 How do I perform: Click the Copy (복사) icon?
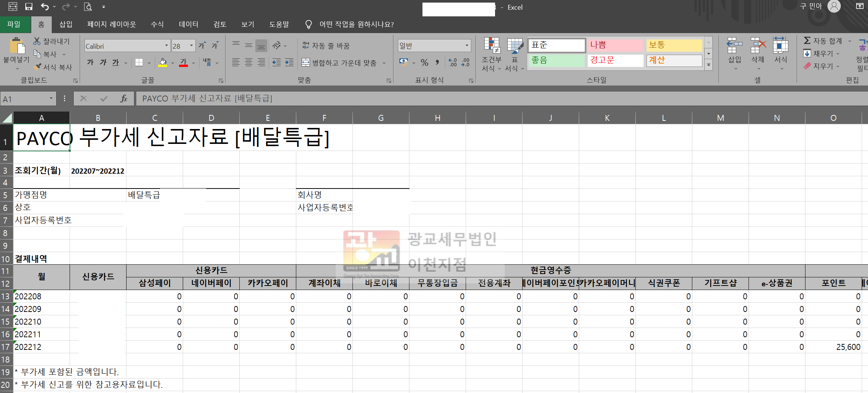click(37, 54)
